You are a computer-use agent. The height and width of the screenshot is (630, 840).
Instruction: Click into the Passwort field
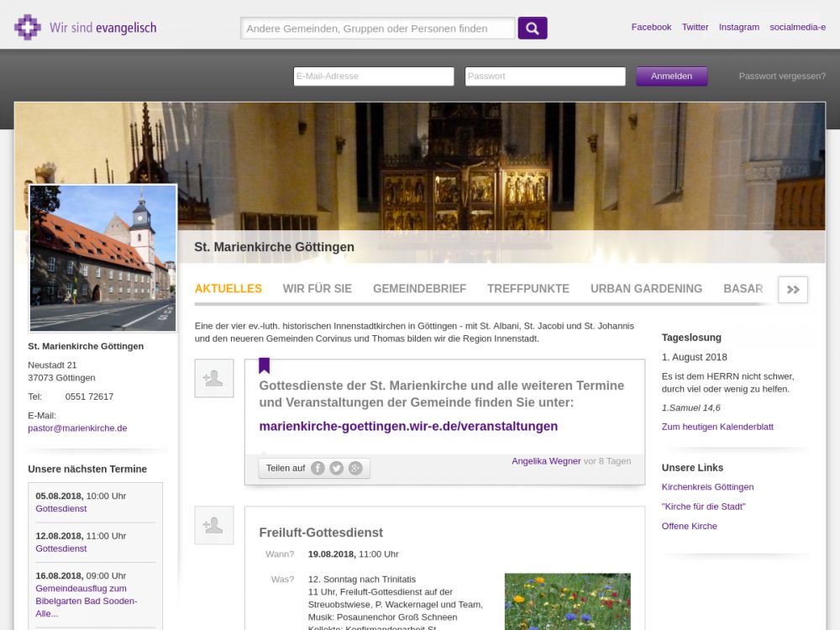click(545, 76)
